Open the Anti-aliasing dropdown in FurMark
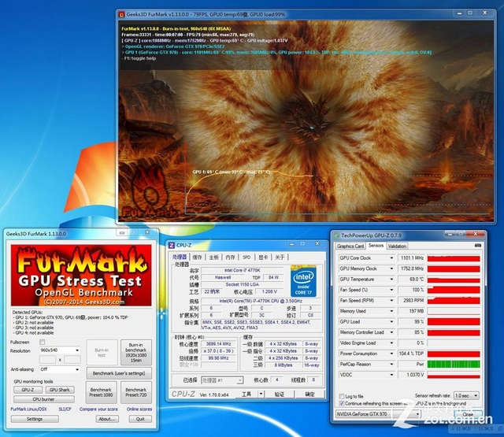Viewport: 504px width, 437px height. click(77, 369)
